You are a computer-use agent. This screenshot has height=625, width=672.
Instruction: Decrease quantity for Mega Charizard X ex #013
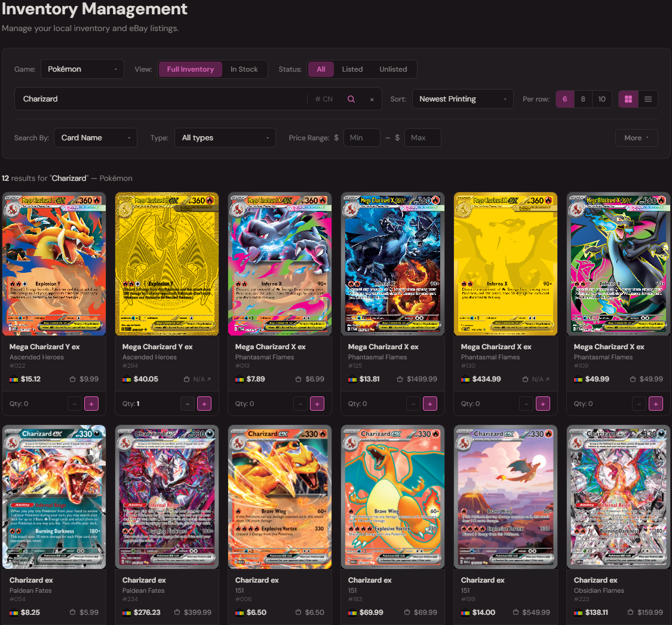coord(300,404)
